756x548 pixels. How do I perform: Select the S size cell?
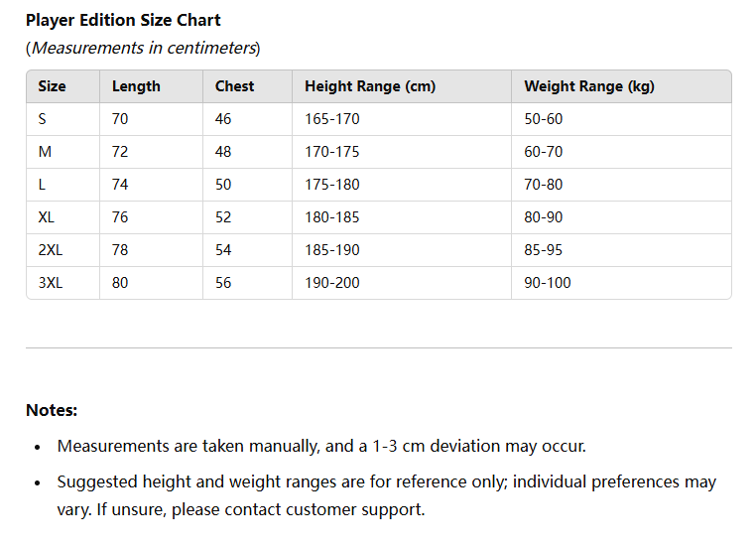[x=63, y=119]
